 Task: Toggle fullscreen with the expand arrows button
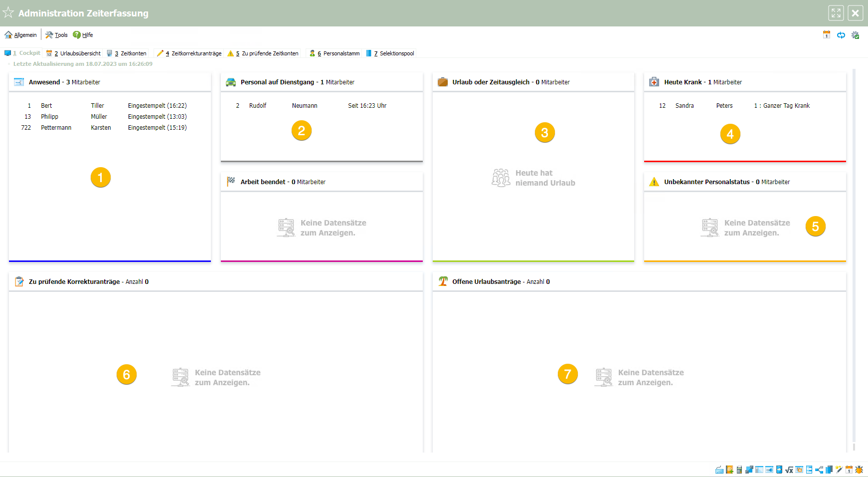836,13
